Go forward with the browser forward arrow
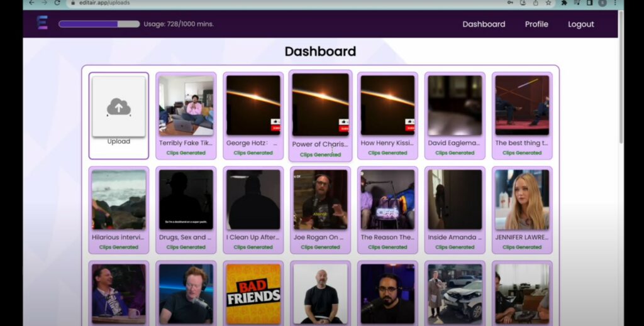Image resolution: width=644 pixels, height=326 pixels. coord(45,3)
